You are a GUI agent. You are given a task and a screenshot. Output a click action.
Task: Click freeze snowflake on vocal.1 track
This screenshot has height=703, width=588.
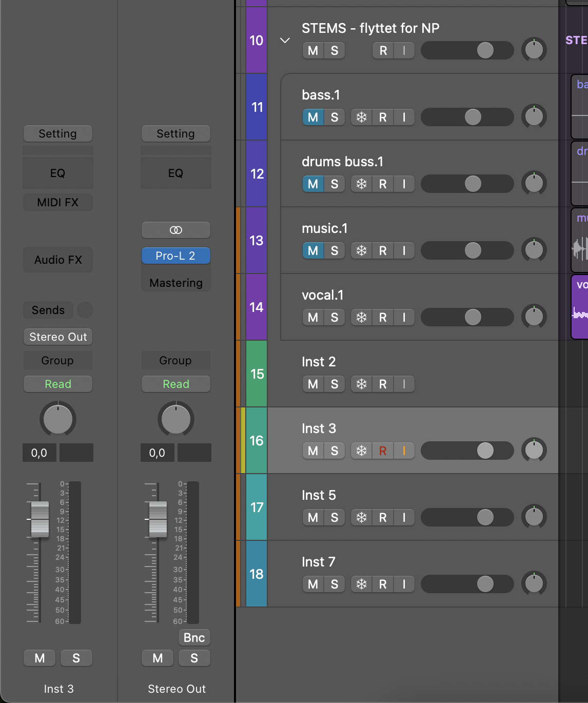point(361,317)
